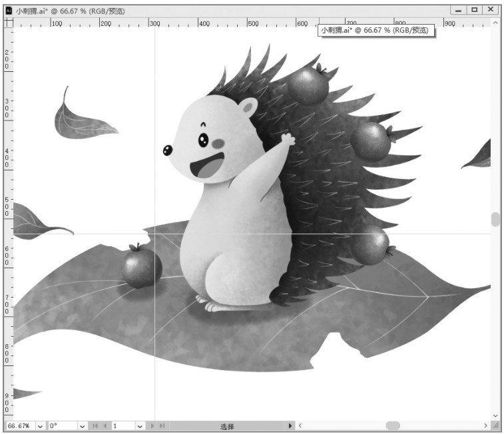The width and height of the screenshot is (504, 434).
Task: Click the vertical scrollbar thumb
Action: [495, 219]
